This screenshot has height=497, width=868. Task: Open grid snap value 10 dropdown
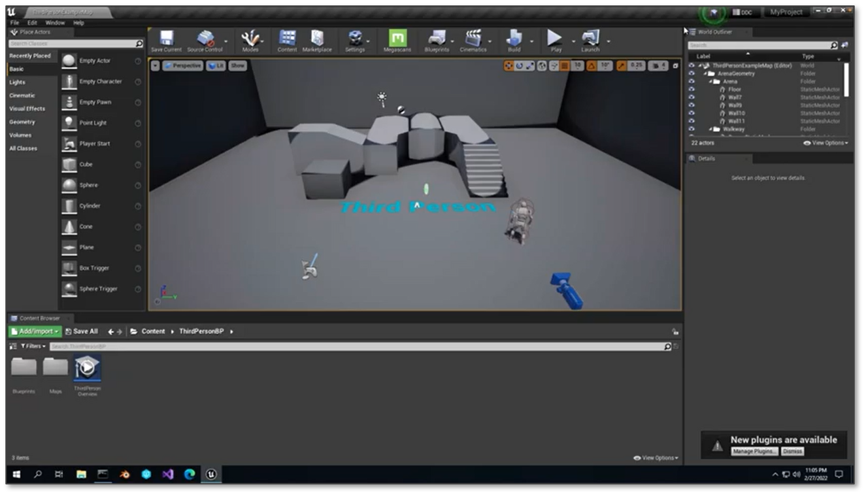(578, 66)
